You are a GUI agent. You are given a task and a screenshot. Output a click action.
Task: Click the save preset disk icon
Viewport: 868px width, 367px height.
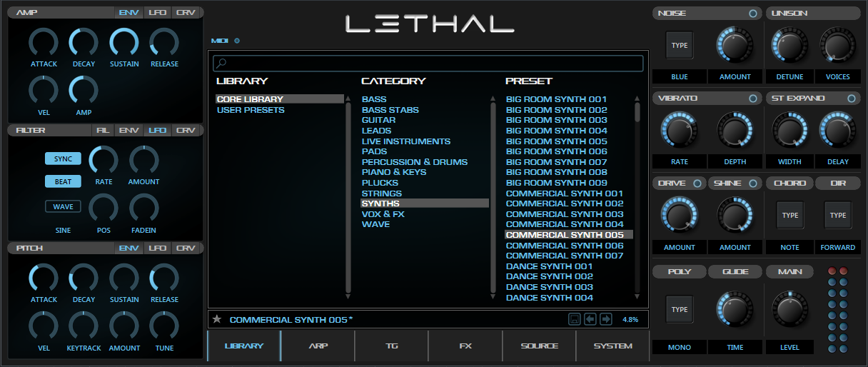(574, 319)
